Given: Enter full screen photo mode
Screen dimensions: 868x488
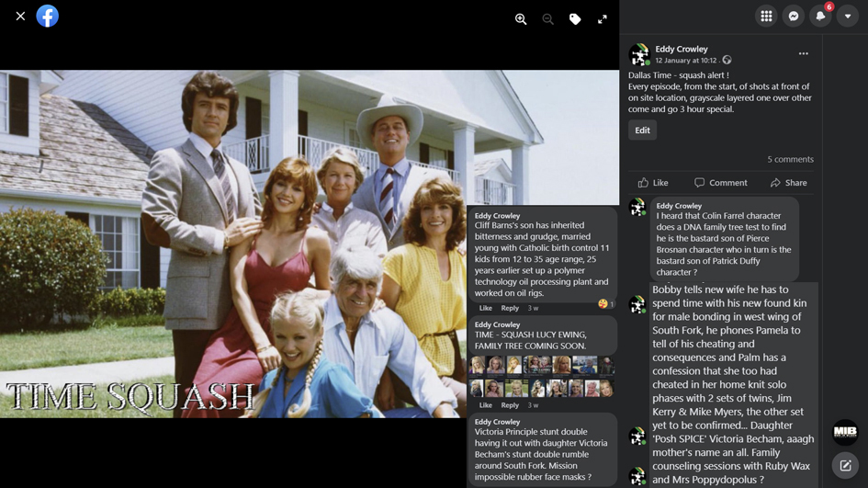Looking at the screenshot, I should click(603, 19).
